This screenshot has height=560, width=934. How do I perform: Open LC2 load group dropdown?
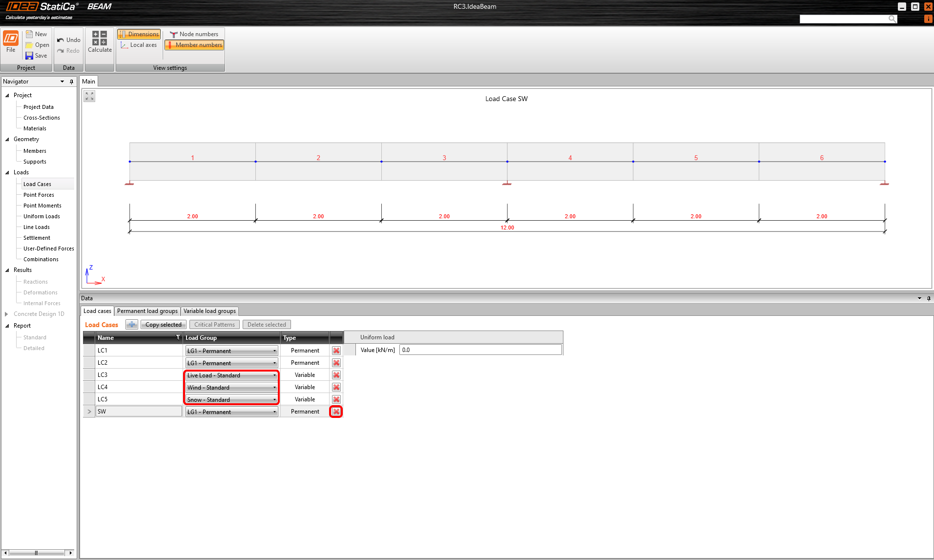[x=231, y=363]
